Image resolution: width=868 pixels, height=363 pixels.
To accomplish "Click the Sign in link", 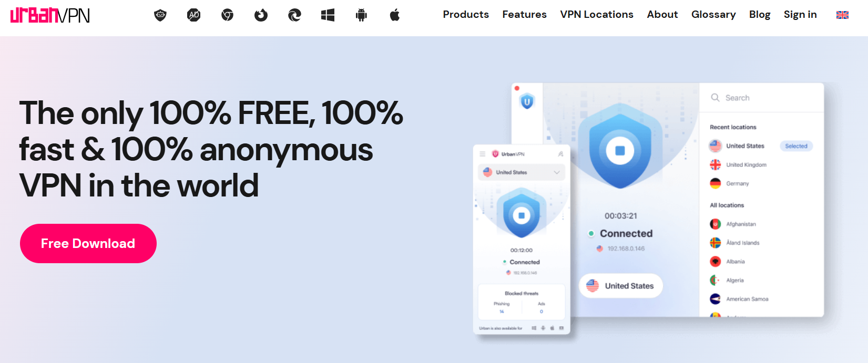I will tap(800, 15).
